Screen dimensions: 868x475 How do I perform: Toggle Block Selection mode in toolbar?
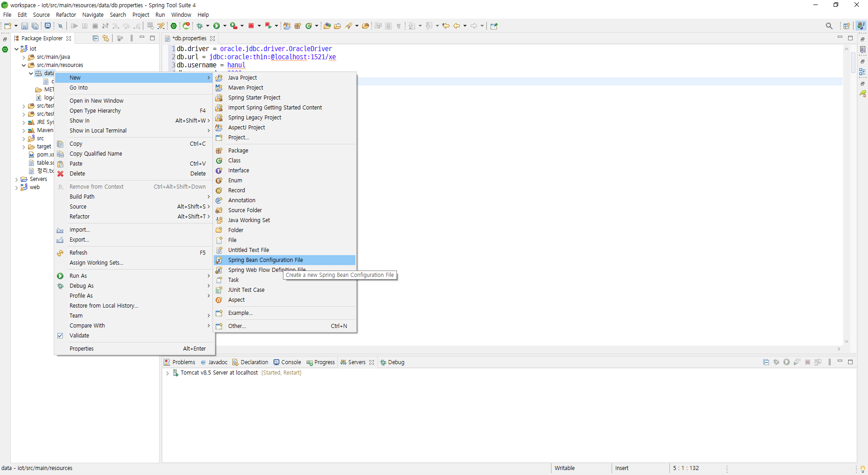388,26
